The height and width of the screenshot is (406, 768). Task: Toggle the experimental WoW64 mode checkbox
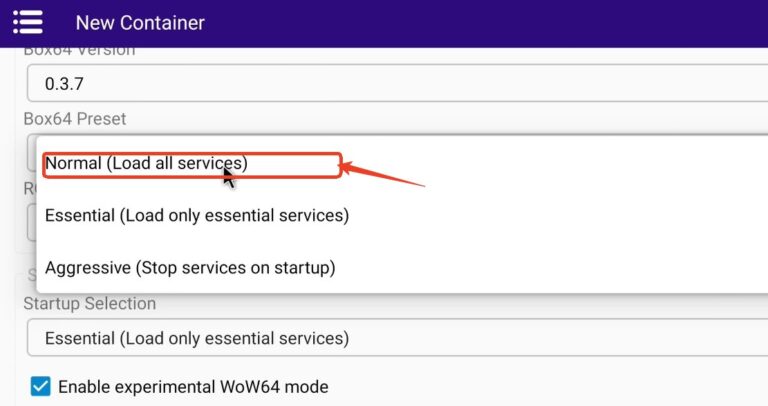pos(40,386)
